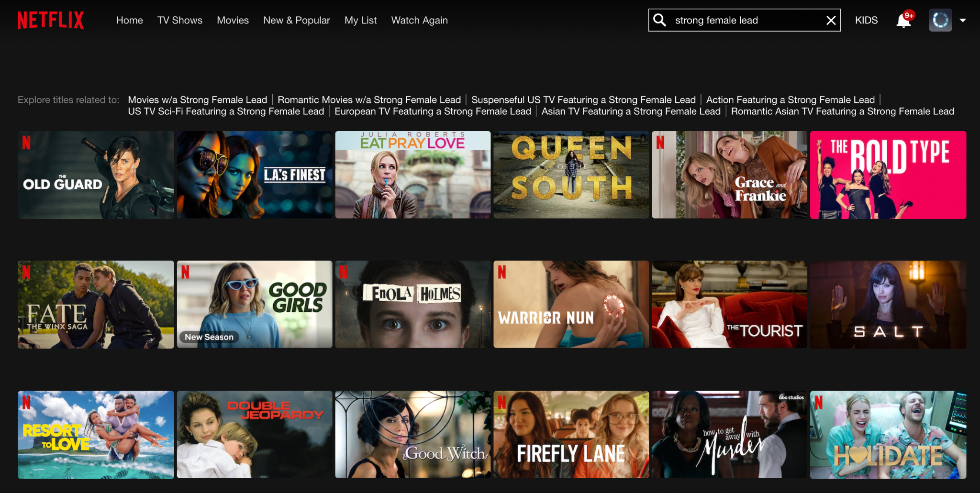Select the Good Girls thumbnail
The width and height of the screenshot is (980, 493).
255,305
